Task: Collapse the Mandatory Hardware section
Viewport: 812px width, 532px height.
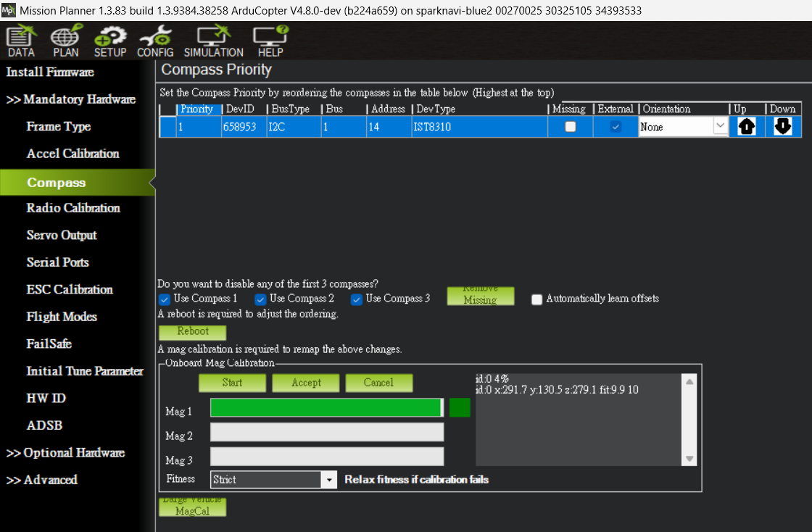Action: pyautogui.click(x=71, y=99)
